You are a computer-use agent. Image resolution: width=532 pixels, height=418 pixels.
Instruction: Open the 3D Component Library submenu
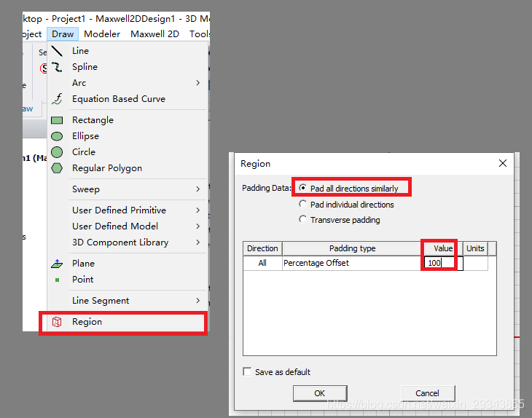(x=197, y=242)
